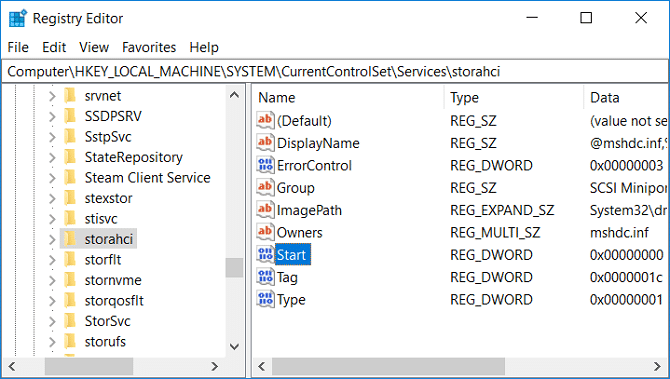Expand the StateRepository key
Screen dimensions: 670x379
click(x=52, y=158)
